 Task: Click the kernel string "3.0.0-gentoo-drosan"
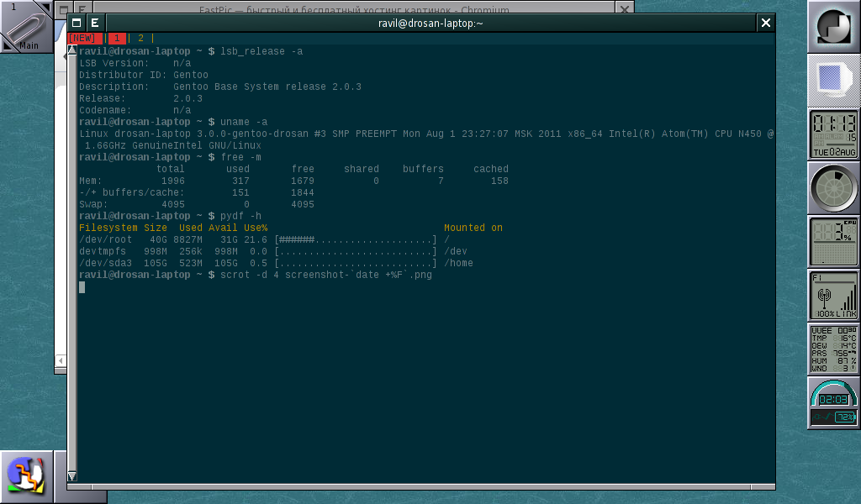(x=252, y=134)
